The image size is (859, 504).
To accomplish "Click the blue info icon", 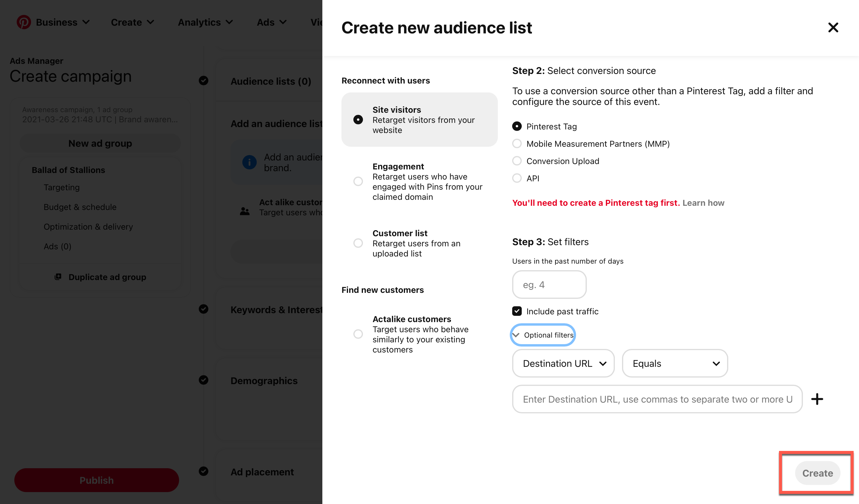I will (249, 162).
